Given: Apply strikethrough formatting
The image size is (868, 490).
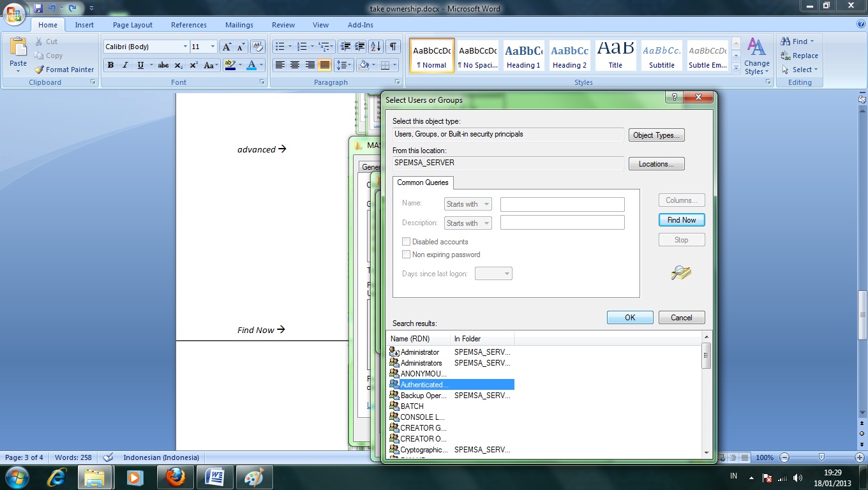Looking at the screenshot, I should 163,65.
